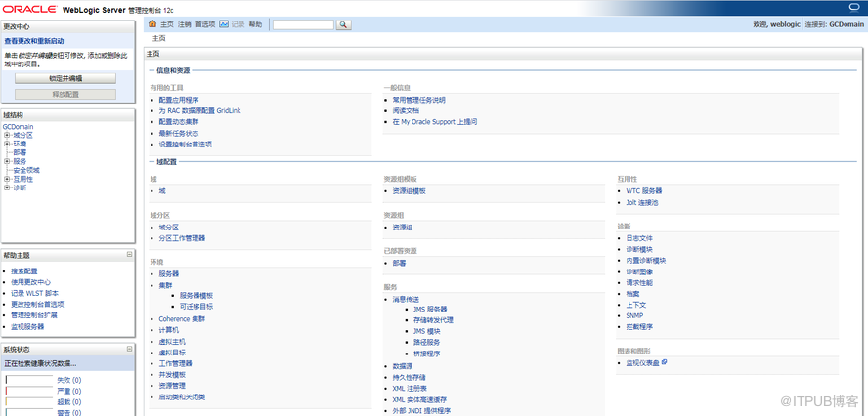Open 配置动态集群 link
The height and width of the screenshot is (416, 868).
pyautogui.click(x=178, y=122)
